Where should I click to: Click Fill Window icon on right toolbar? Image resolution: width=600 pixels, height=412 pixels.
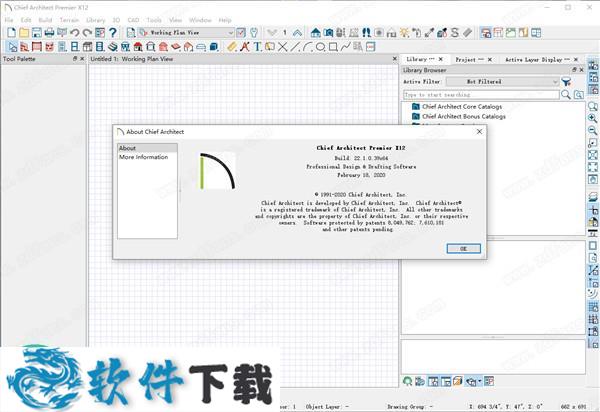593,167
